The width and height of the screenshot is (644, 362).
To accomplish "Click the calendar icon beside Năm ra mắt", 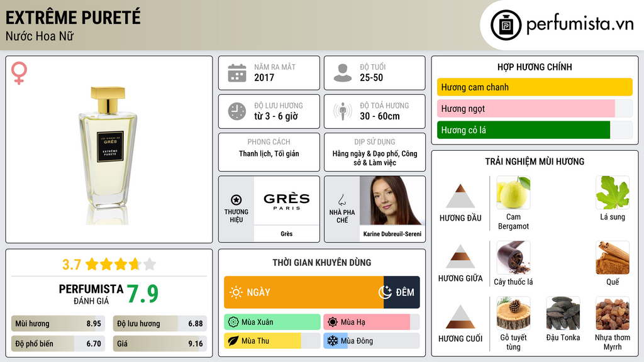I will [237, 73].
